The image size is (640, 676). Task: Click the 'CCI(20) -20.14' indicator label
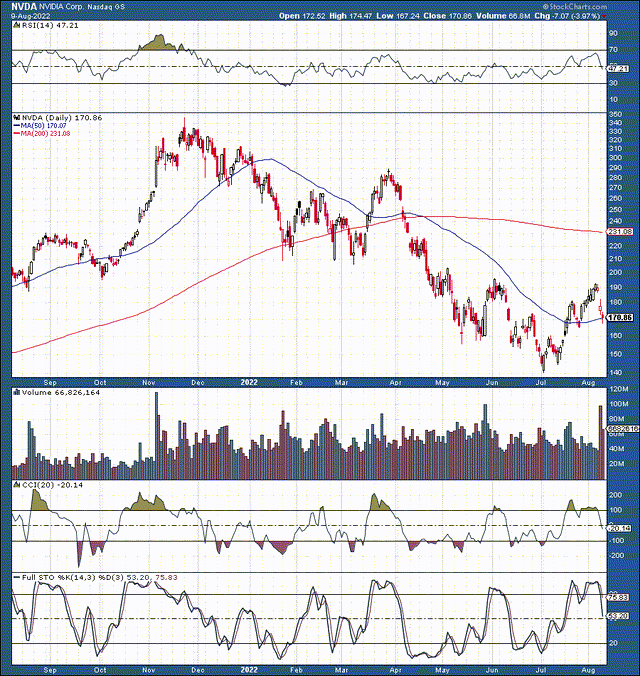tap(52, 485)
